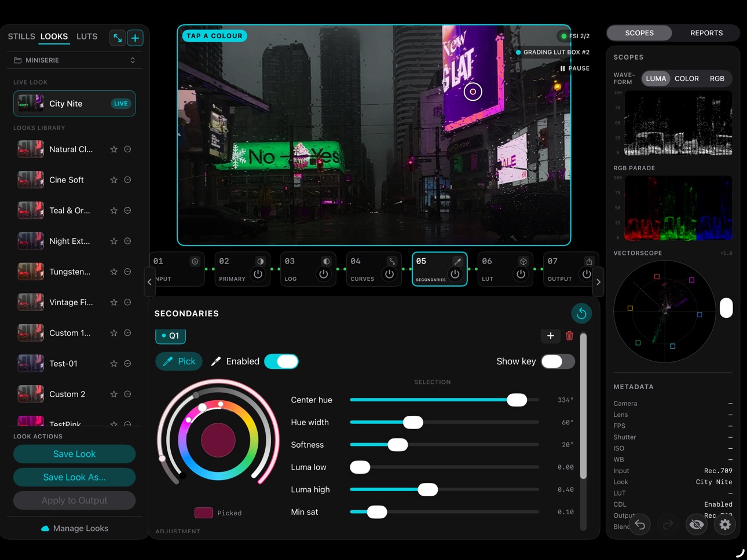Open settings gear icon
Screen dimensions: 747x560
[725, 525]
